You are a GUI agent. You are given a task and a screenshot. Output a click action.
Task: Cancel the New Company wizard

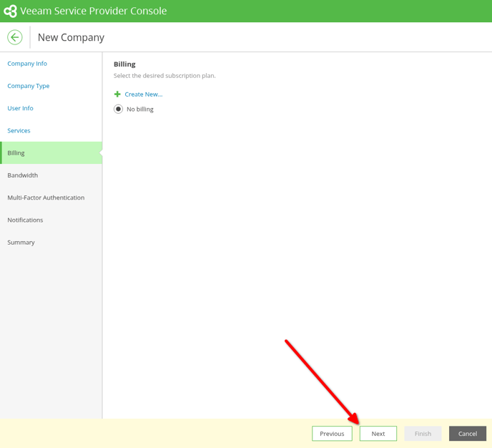click(x=468, y=434)
